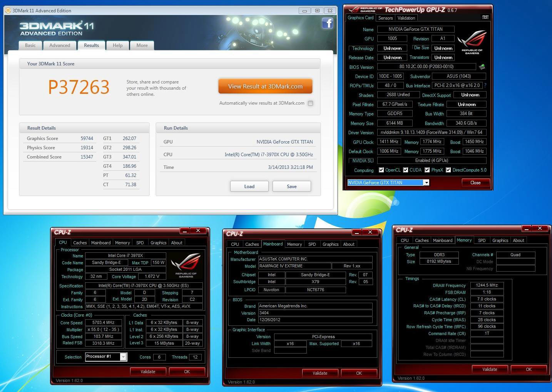
Task: Click the ROG logo in CPU-Z CPU window
Action: click(x=186, y=265)
